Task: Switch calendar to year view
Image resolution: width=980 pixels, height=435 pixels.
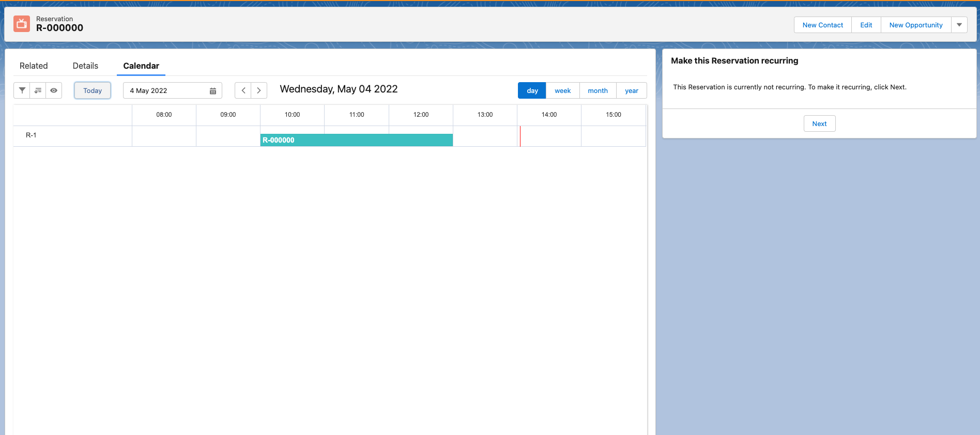Action: click(631, 90)
